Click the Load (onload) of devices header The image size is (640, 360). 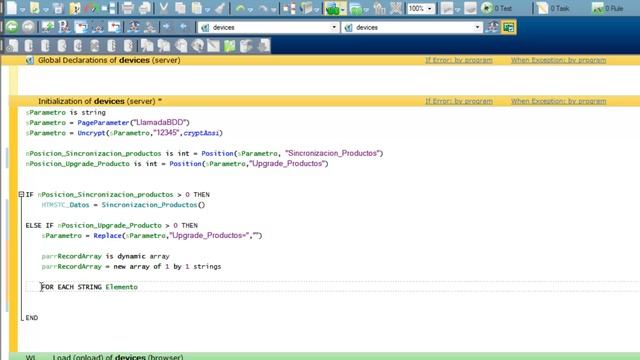point(118,357)
